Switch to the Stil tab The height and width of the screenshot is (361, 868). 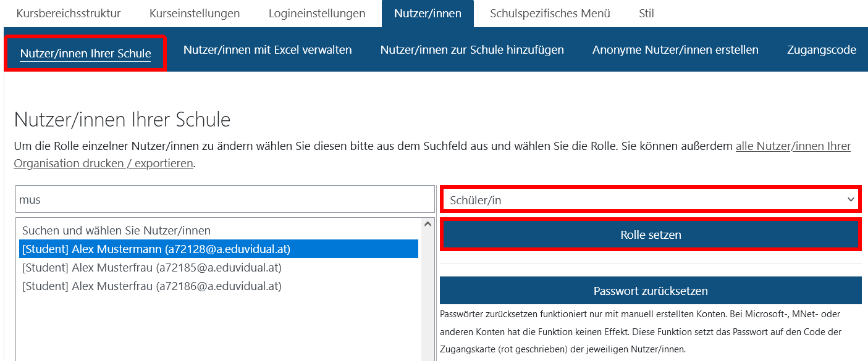click(x=646, y=14)
